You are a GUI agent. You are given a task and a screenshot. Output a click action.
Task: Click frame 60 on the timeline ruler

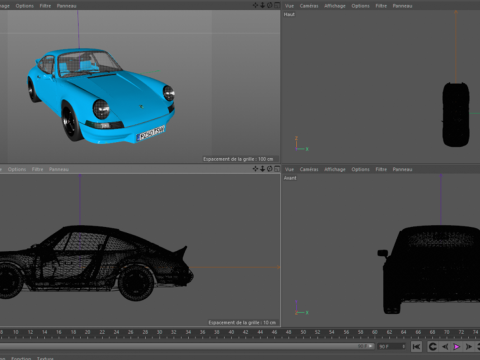coord(375,332)
